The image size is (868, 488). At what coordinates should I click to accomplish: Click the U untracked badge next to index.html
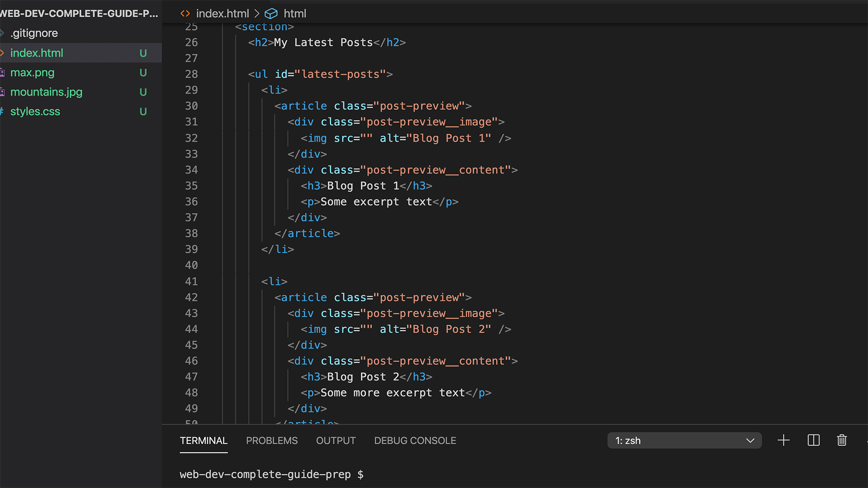pos(143,53)
